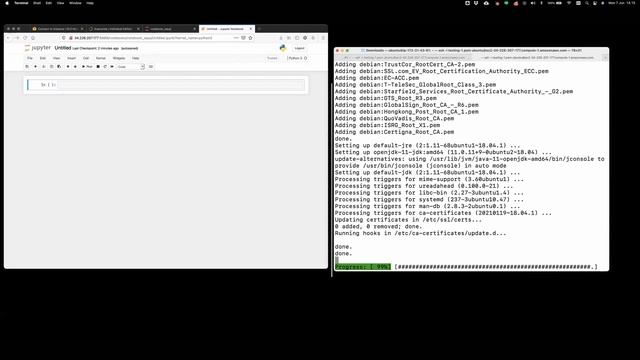This screenshot has width=640, height=360.
Task: Close the Untitled Jupyter Notebook browser tab
Action: [251, 29]
